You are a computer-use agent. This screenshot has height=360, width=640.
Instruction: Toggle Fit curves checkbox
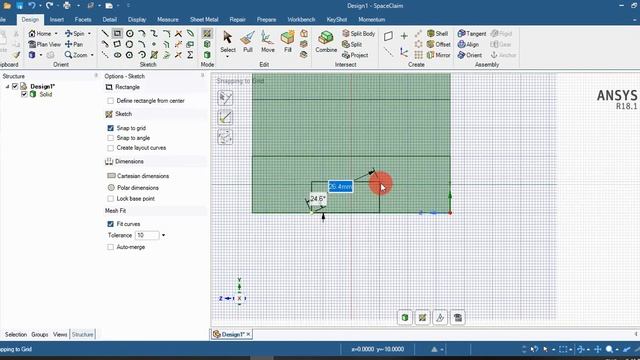pyautogui.click(x=110, y=224)
